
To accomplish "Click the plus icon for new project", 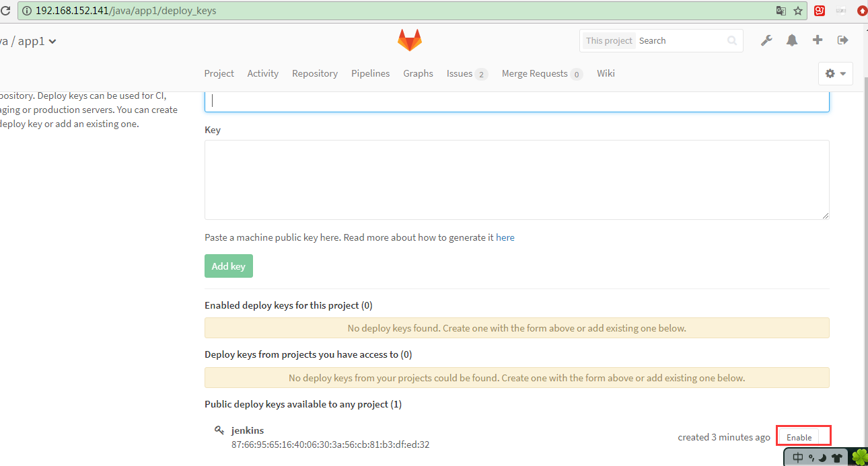I will coord(818,40).
